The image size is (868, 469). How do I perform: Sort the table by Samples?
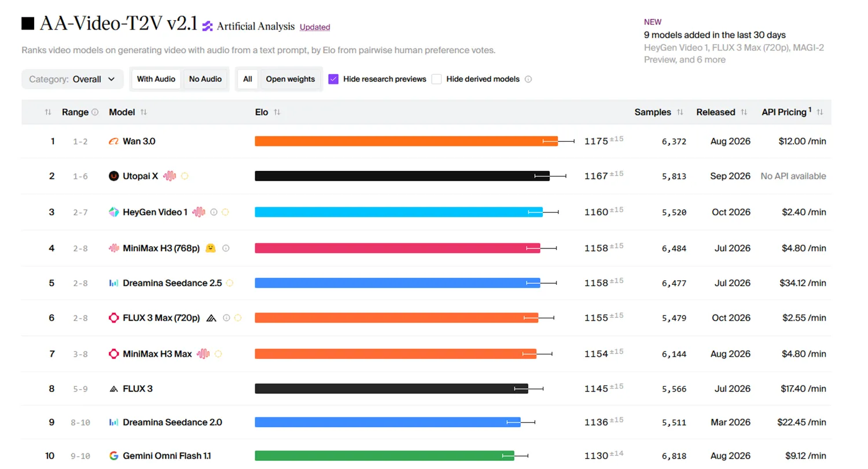680,112
